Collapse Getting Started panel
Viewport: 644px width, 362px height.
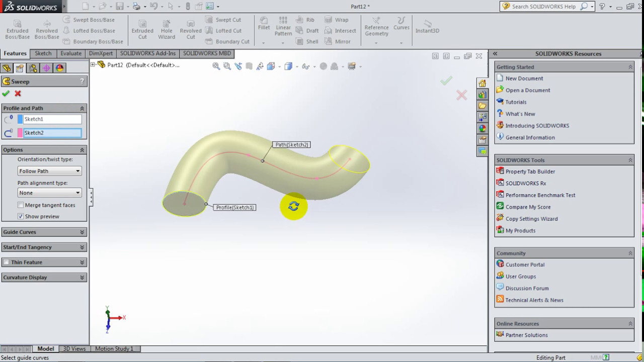630,67
